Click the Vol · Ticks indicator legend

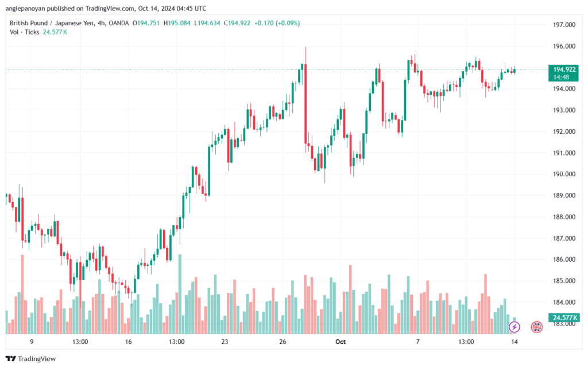click(x=24, y=32)
